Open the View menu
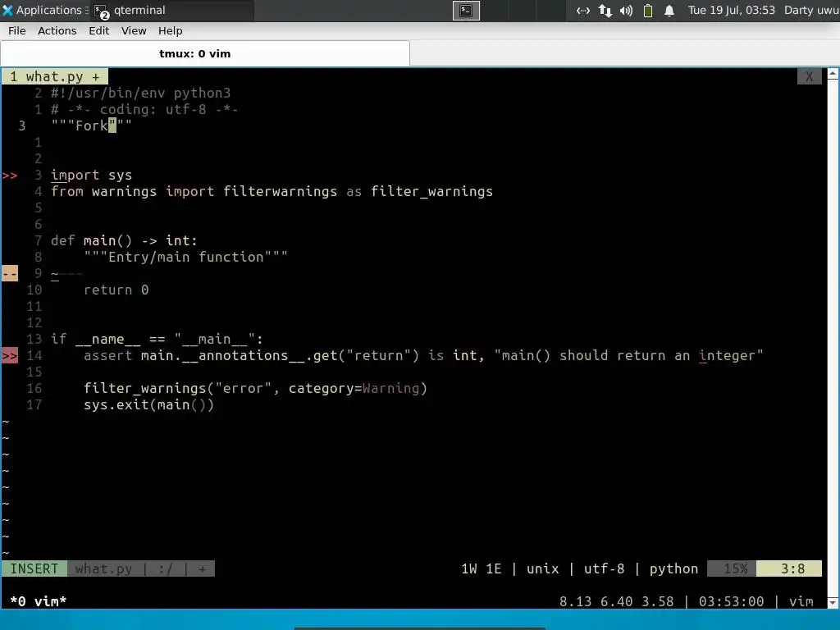The height and width of the screenshot is (630, 840). [134, 31]
